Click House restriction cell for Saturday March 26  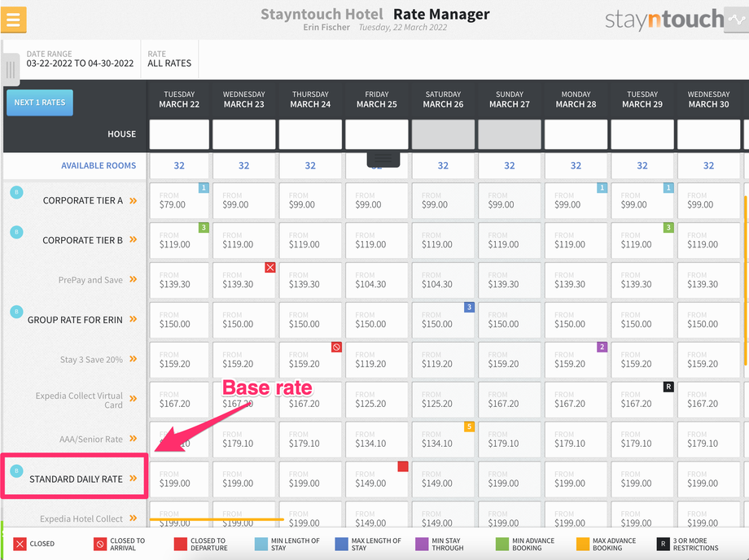pos(443,134)
